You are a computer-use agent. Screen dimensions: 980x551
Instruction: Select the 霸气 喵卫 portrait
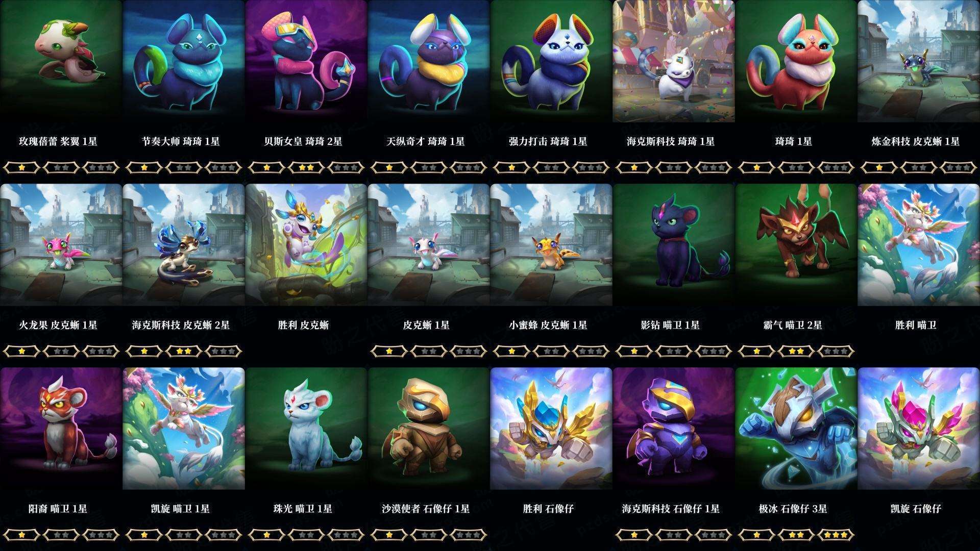(x=796, y=245)
